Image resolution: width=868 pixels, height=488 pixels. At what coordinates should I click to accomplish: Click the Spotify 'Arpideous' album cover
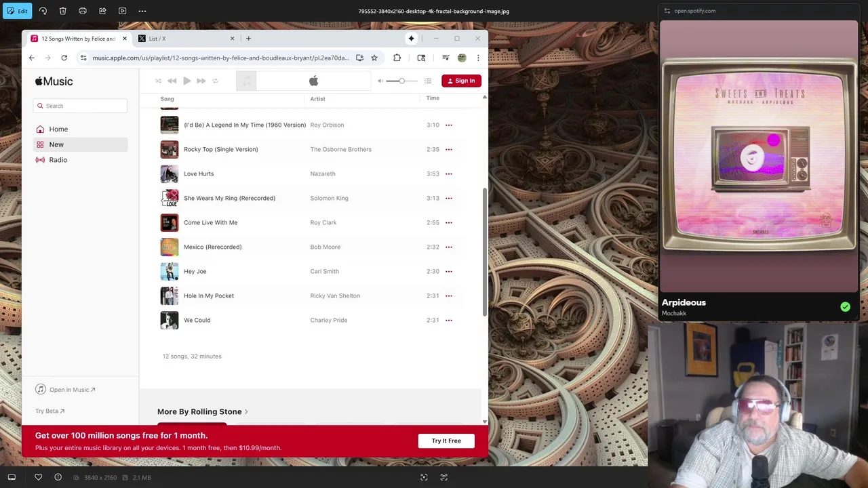(x=759, y=157)
